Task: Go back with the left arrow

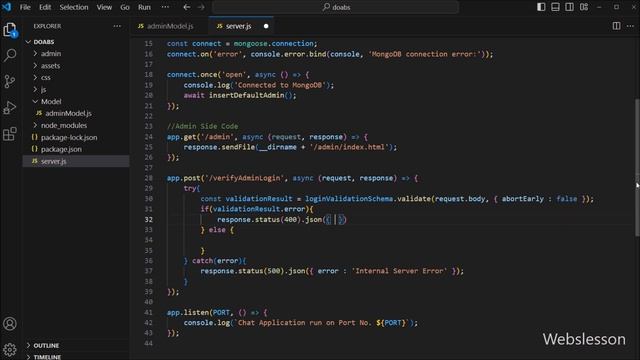Action: 187,7
